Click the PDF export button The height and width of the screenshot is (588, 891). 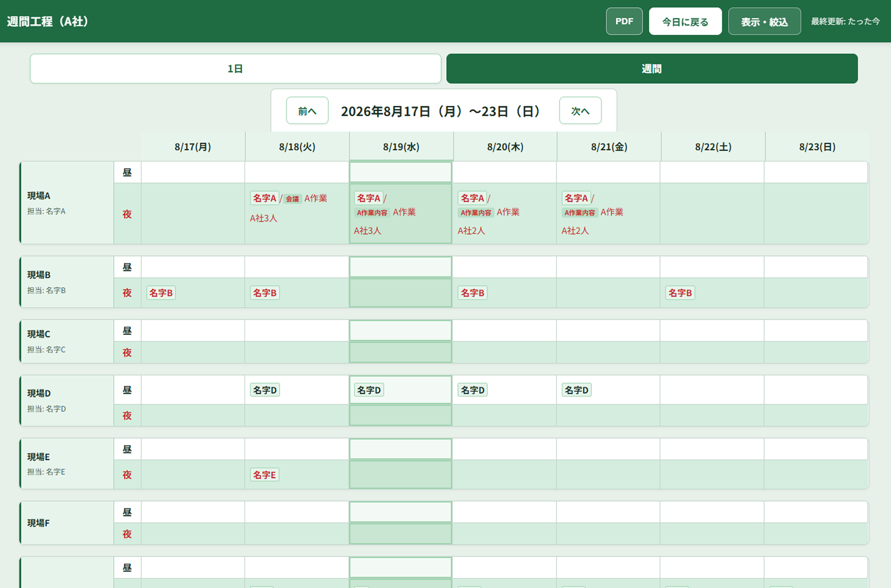tap(624, 21)
